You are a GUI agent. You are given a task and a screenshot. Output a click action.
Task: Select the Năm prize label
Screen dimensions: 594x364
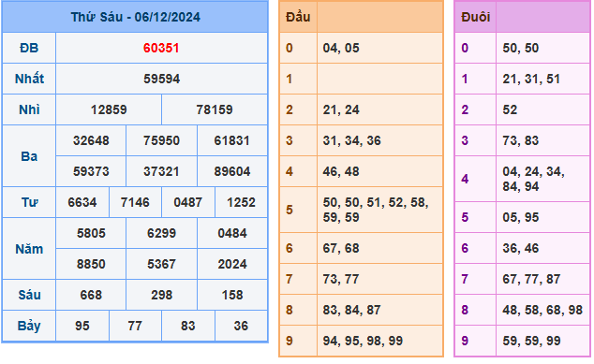click(29, 249)
